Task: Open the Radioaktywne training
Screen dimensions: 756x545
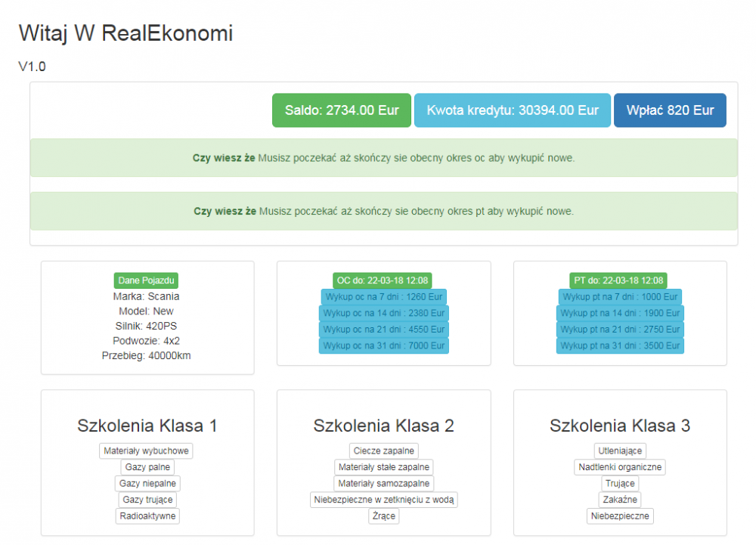Action: tap(147, 516)
